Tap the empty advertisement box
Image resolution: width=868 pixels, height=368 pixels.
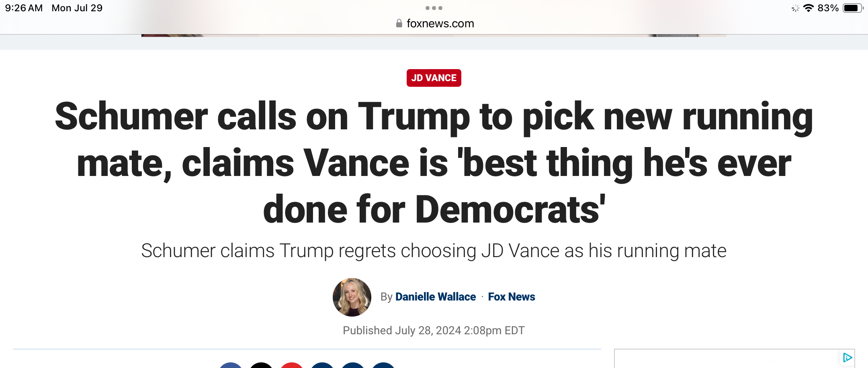coord(735,359)
